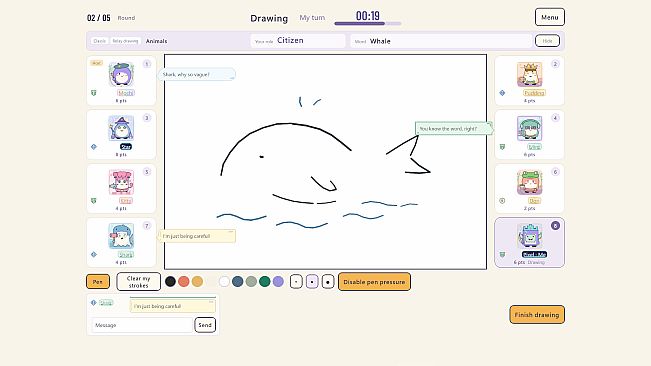651x366 pixels.
Task: Click the 00:19 countdown timer
Action: point(368,16)
